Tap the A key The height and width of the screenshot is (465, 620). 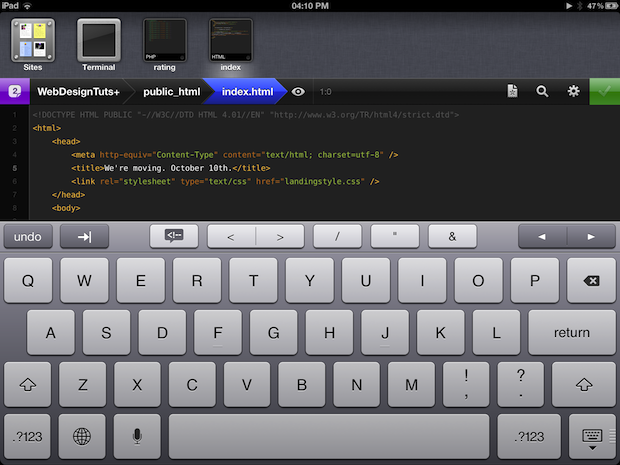(51, 333)
